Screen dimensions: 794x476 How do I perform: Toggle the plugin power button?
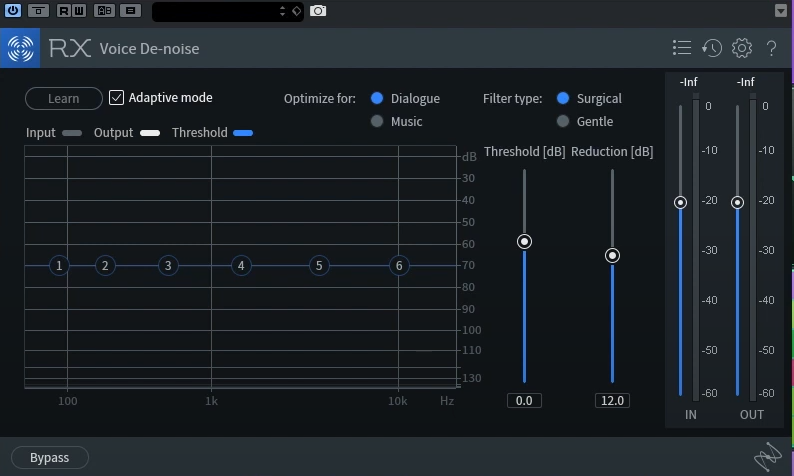[x=13, y=10]
